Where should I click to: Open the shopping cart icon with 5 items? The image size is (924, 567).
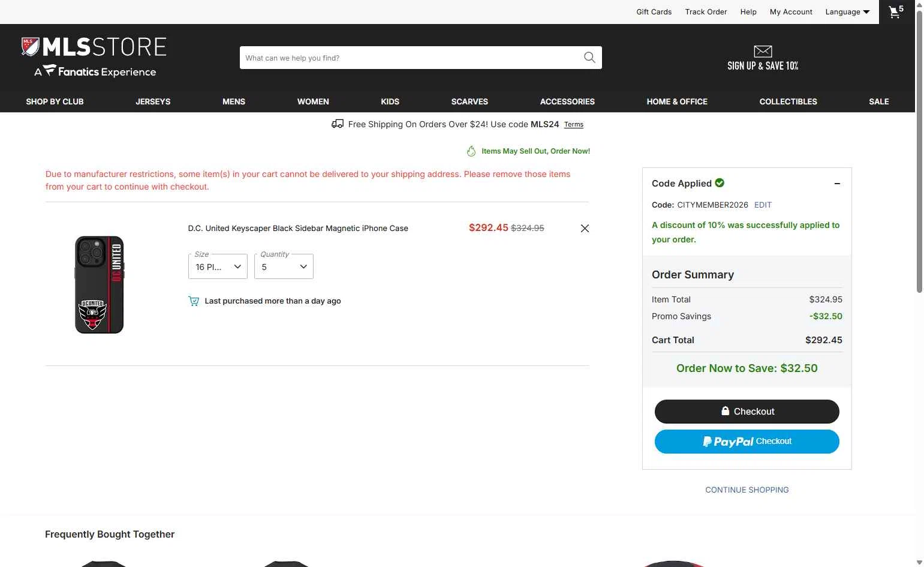[896, 12]
